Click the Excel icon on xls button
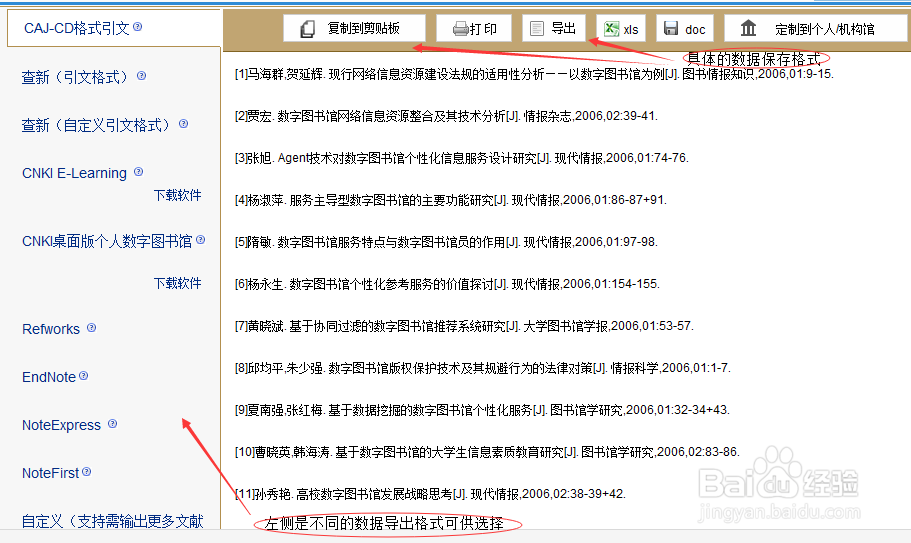The height and width of the screenshot is (543, 911). 611,28
